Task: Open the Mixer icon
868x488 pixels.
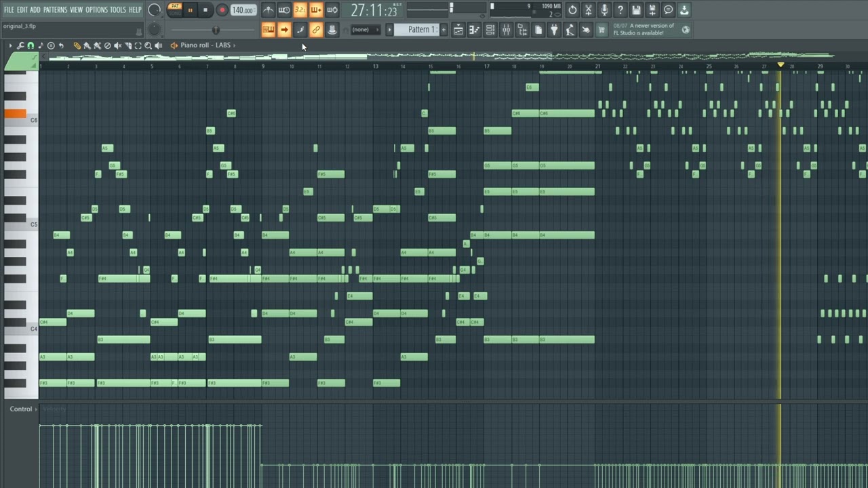Action: point(506,30)
